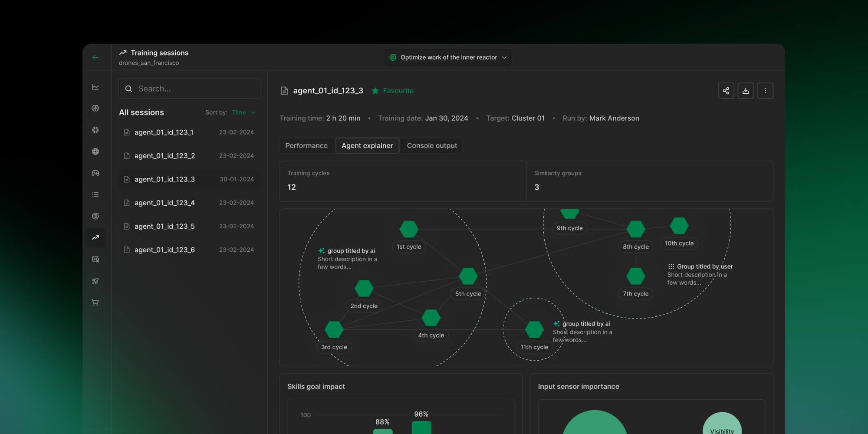Viewport: 868px width, 434px height.
Task: Click the 5th cycle hexagon node
Action: click(x=468, y=276)
